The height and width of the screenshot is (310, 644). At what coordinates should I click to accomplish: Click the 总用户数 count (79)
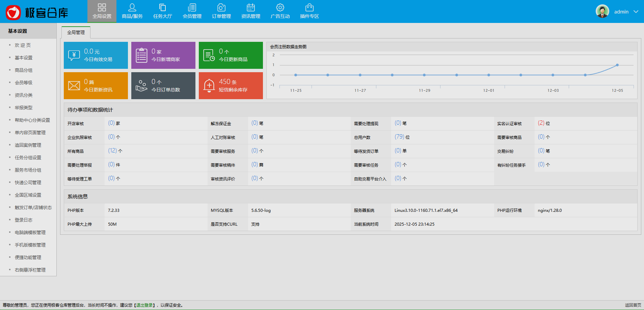point(399,137)
